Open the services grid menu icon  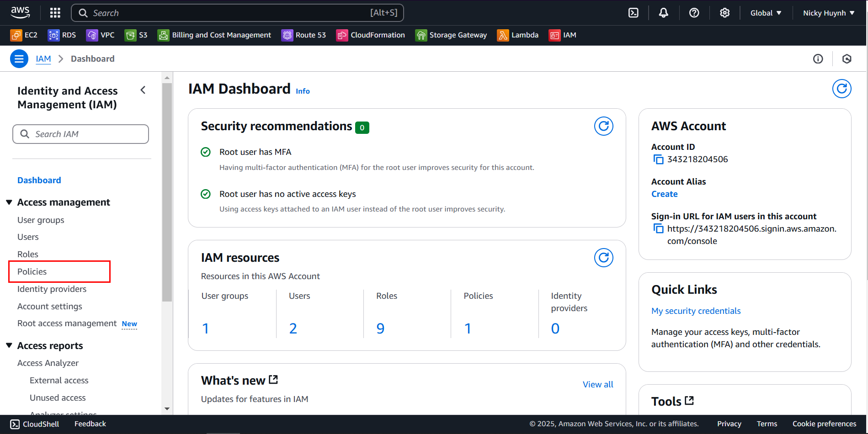click(x=55, y=13)
